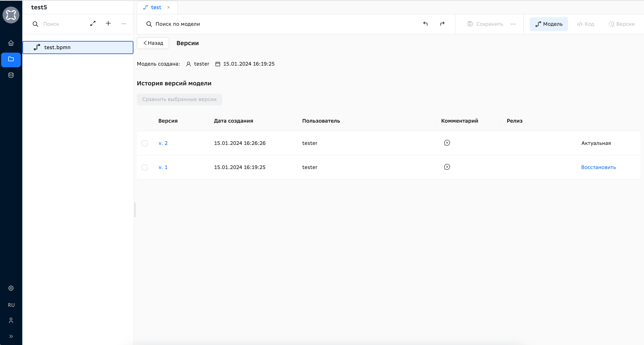Switch to the Код tab

coord(585,24)
